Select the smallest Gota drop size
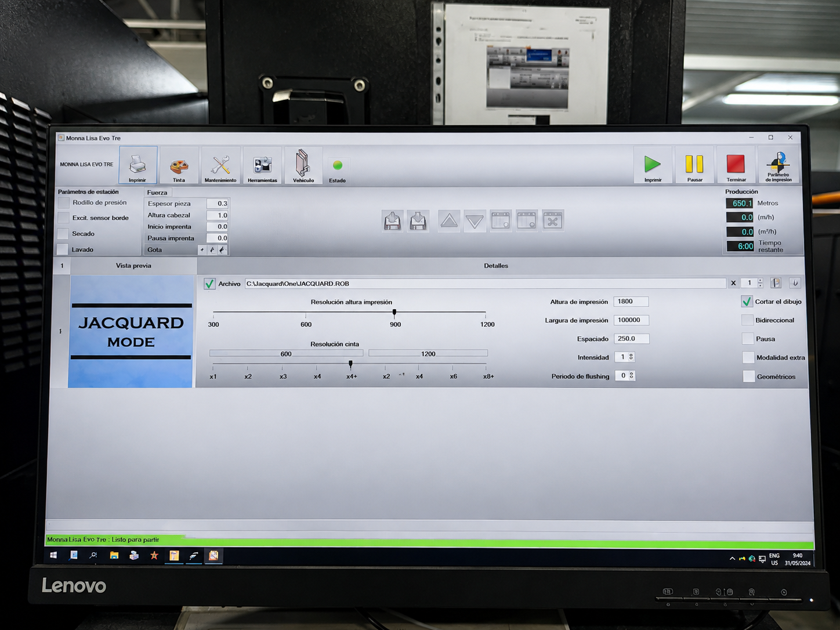Viewport: 840px width, 630px height. pos(202,250)
